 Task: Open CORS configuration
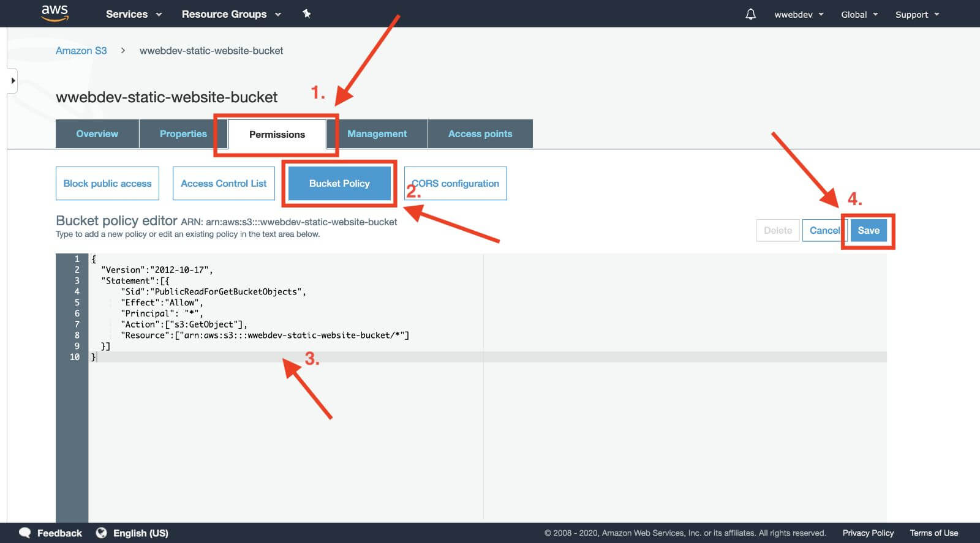456,184
